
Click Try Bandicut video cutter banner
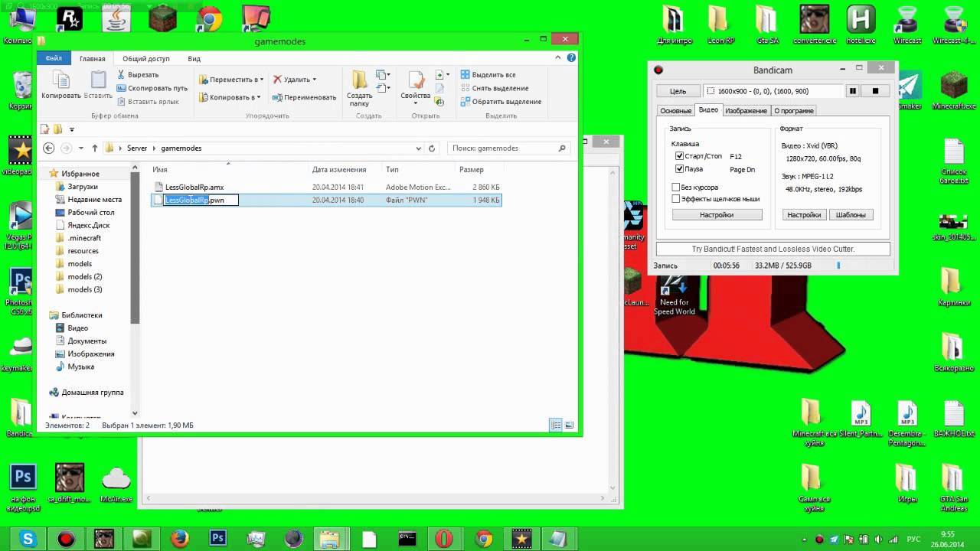pyautogui.click(x=773, y=249)
